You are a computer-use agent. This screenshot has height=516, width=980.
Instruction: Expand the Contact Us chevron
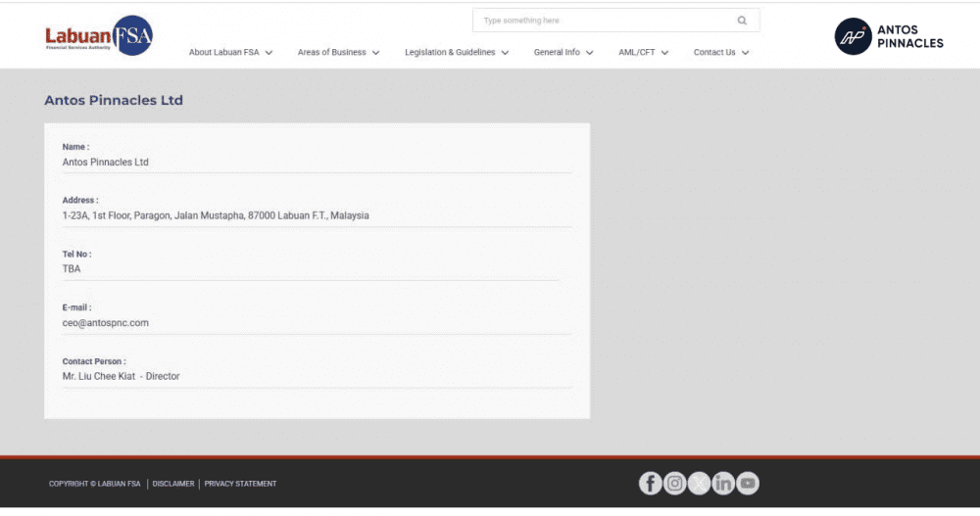pyautogui.click(x=745, y=53)
